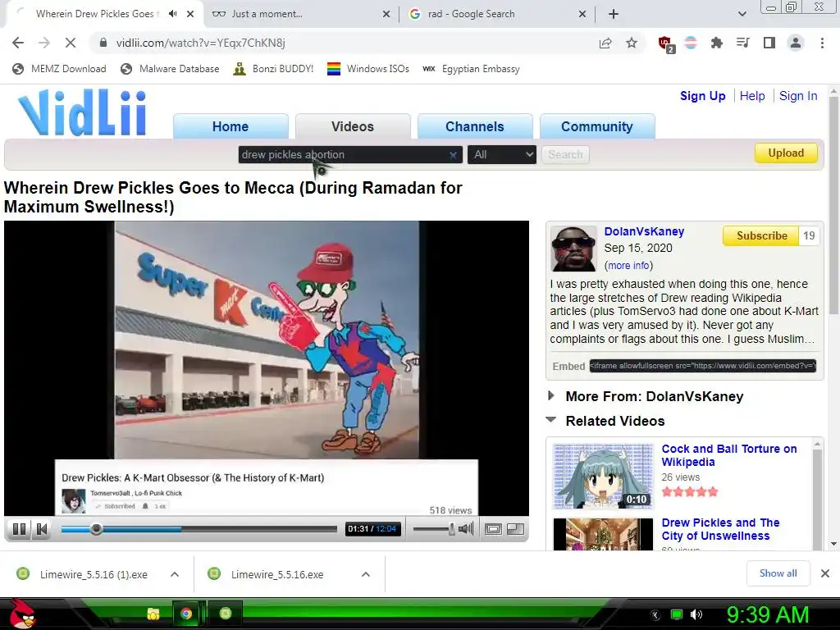
Task: Bookmark page with star icon
Action: click(632, 43)
